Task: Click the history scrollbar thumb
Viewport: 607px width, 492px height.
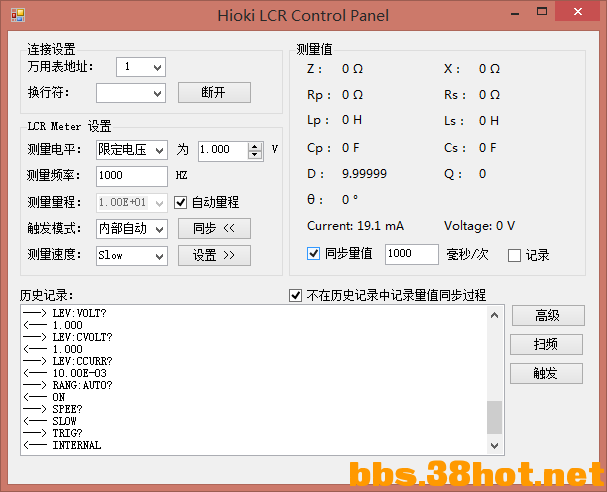Action: tap(494, 417)
